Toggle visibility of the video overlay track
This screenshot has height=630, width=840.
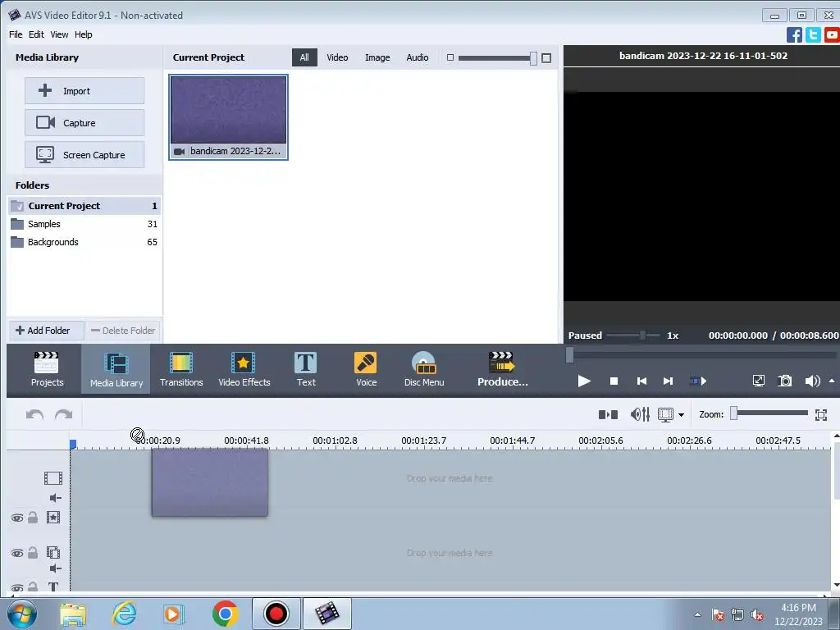pyautogui.click(x=17, y=552)
